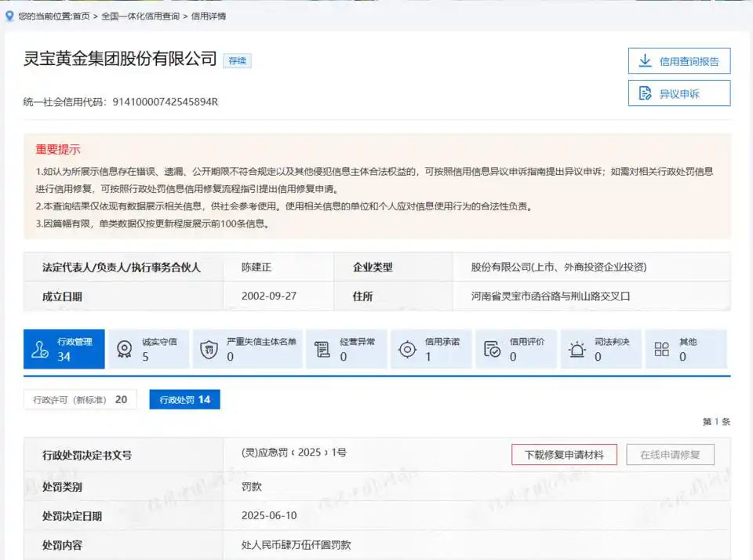Click the 行政处罚决定书文号 label
753x560 pixels.
click(x=87, y=456)
